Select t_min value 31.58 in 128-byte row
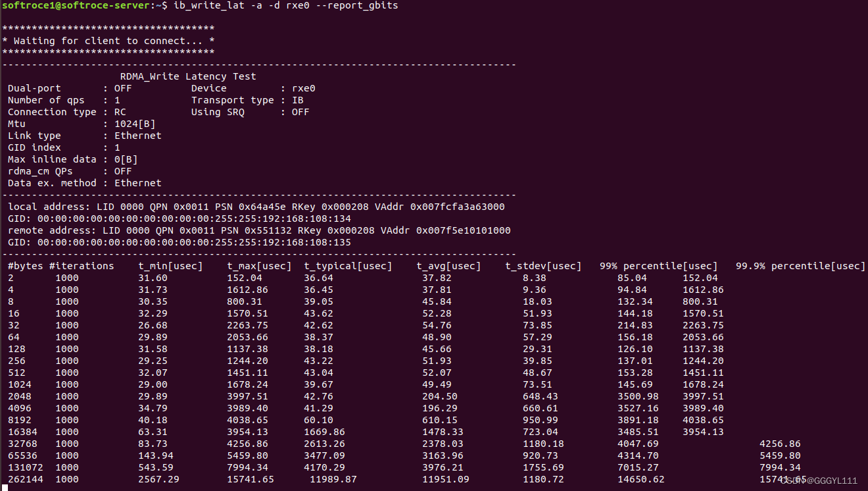This screenshot has height=491, width=868. 153,349
